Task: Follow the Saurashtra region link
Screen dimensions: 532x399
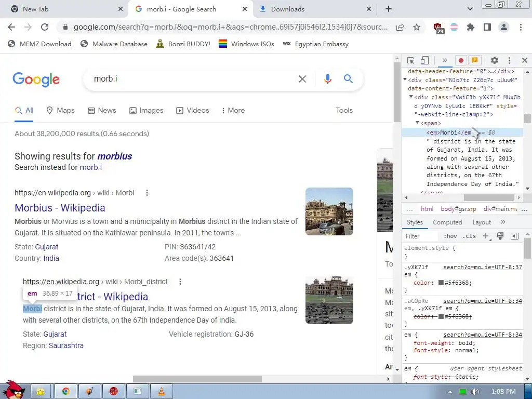Action: coord(66,345)
